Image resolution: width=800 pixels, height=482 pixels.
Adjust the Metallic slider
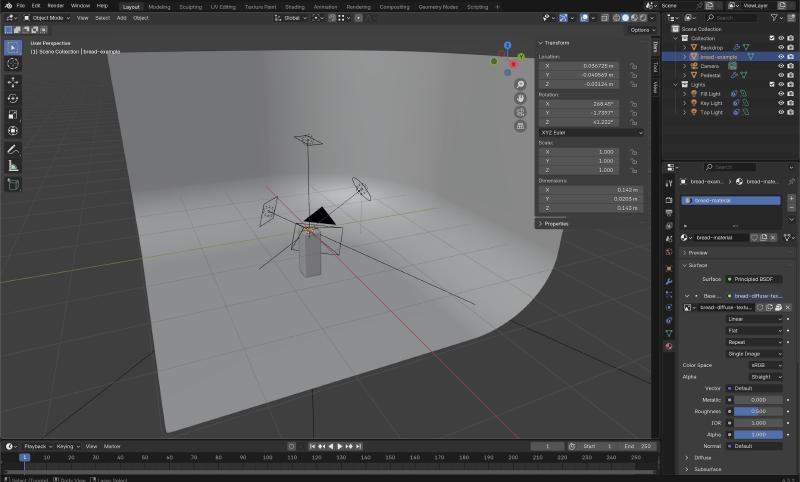[758, 400]
